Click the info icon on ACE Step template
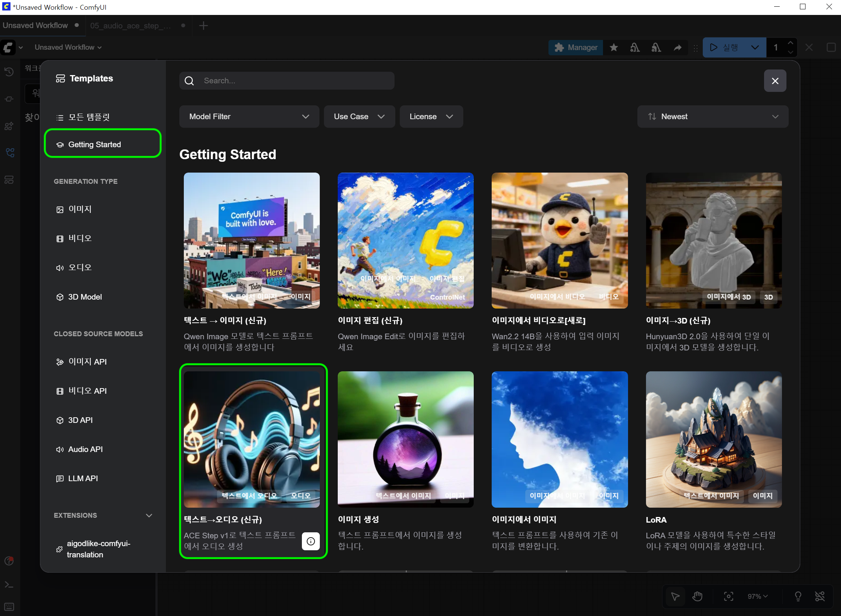Viewport: 841px width, 616px height. tap(310, 541)
